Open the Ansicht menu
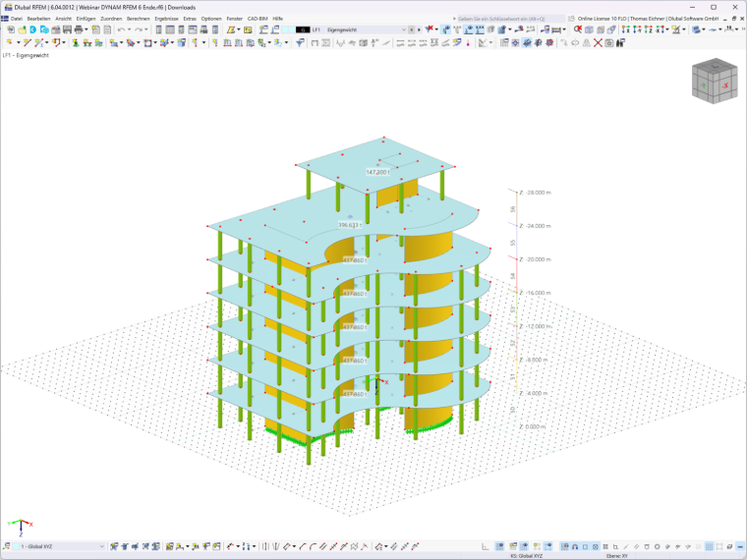The height and width of the screenshot is (560, 747). pos(63,19)
